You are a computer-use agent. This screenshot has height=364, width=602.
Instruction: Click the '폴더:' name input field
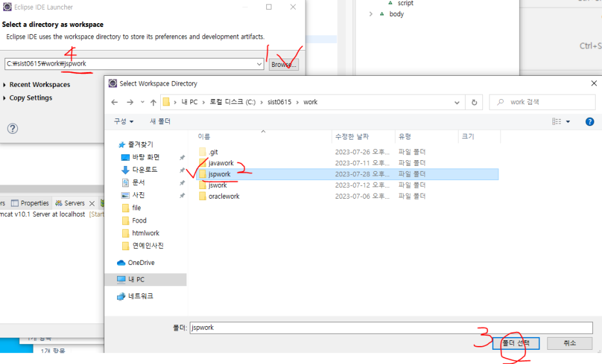click(x=391, y=327)
